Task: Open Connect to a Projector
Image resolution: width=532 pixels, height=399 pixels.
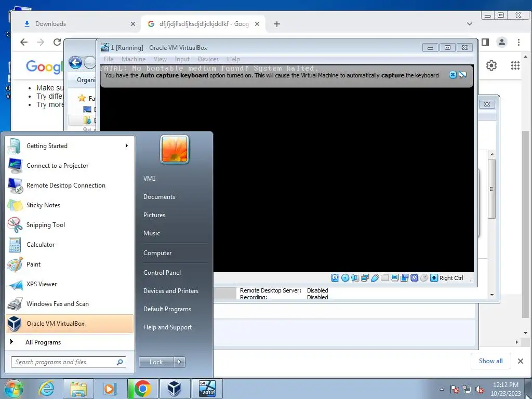Action: pos(70,166)
